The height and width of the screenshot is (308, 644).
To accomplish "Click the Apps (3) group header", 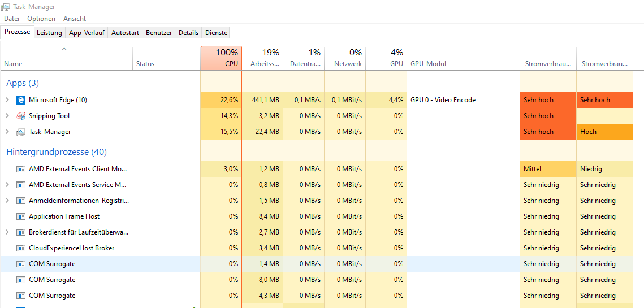I will pos(23,83).
